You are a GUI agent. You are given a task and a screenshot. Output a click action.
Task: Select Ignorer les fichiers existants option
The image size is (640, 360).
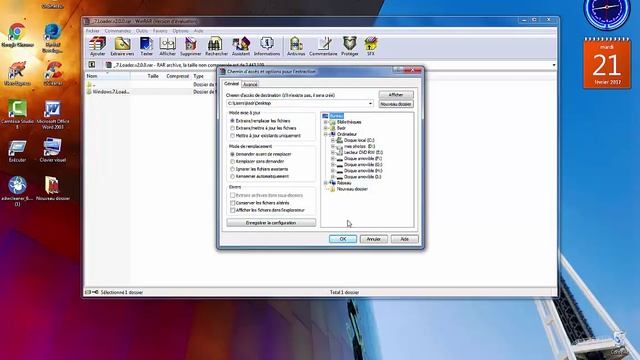click(232, 169)
